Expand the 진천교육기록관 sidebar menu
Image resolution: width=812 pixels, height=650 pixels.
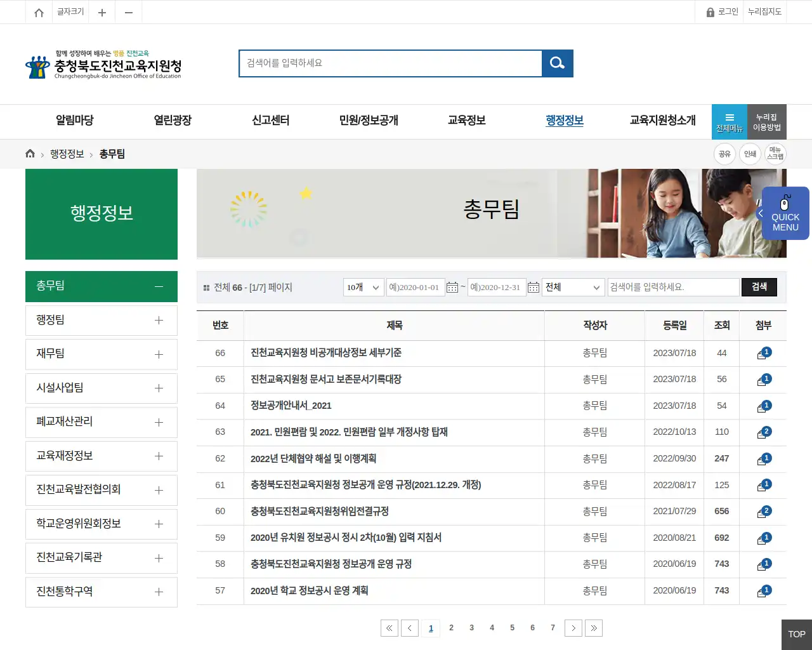click(101, 558)
